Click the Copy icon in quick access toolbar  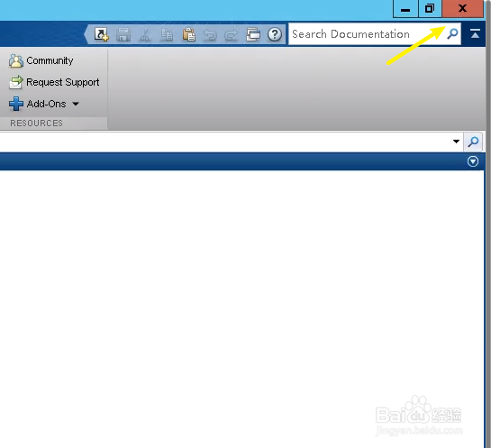(167, 34)
